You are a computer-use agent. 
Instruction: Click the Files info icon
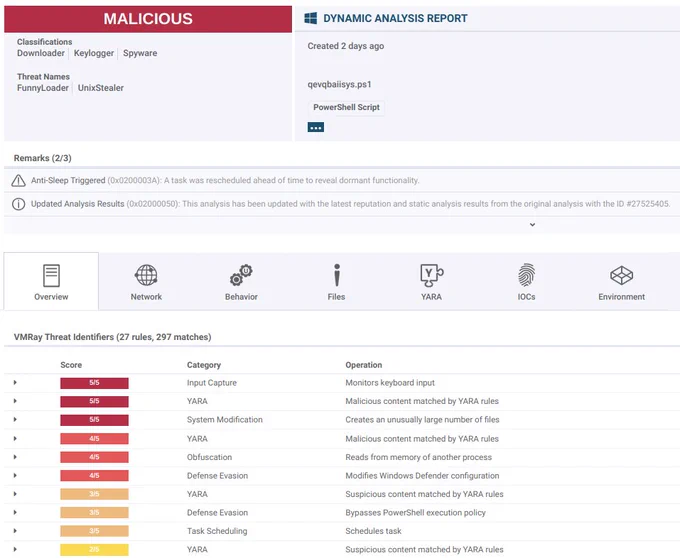click(337, 275)
